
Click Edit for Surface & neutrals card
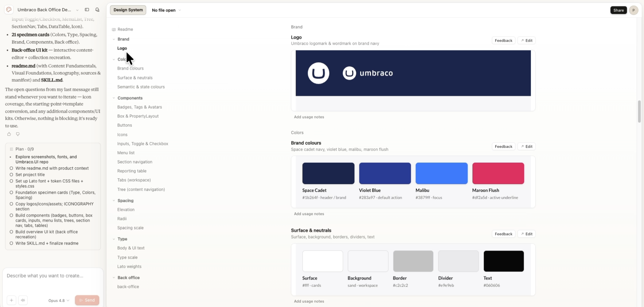[526, 234]
